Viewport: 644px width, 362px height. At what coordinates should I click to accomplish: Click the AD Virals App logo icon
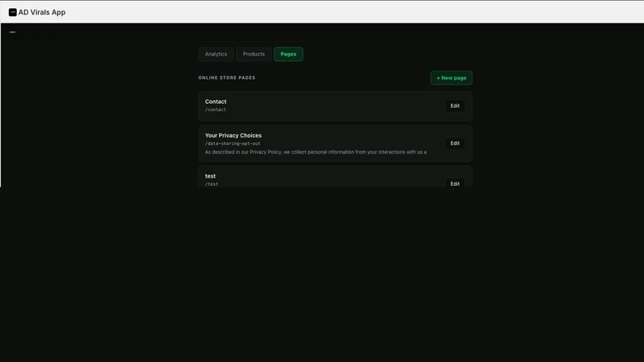tap(13, 12)
